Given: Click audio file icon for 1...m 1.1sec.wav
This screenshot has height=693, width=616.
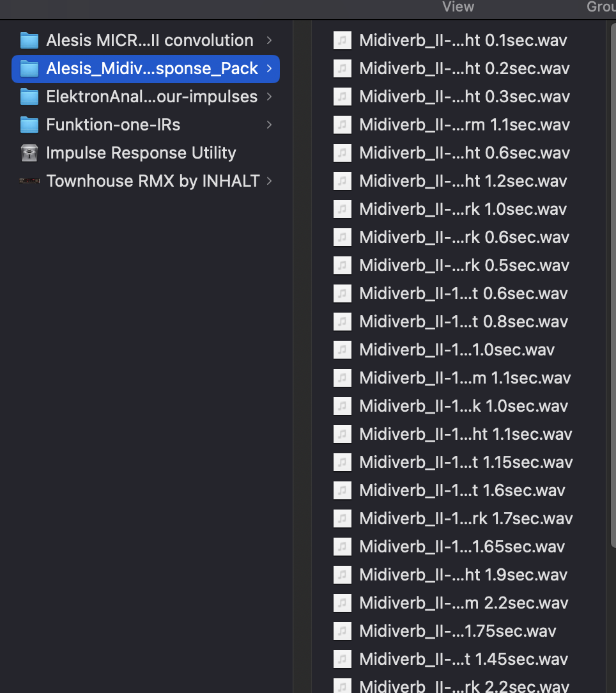Looking at the screenshot, I should coord(342,378).
